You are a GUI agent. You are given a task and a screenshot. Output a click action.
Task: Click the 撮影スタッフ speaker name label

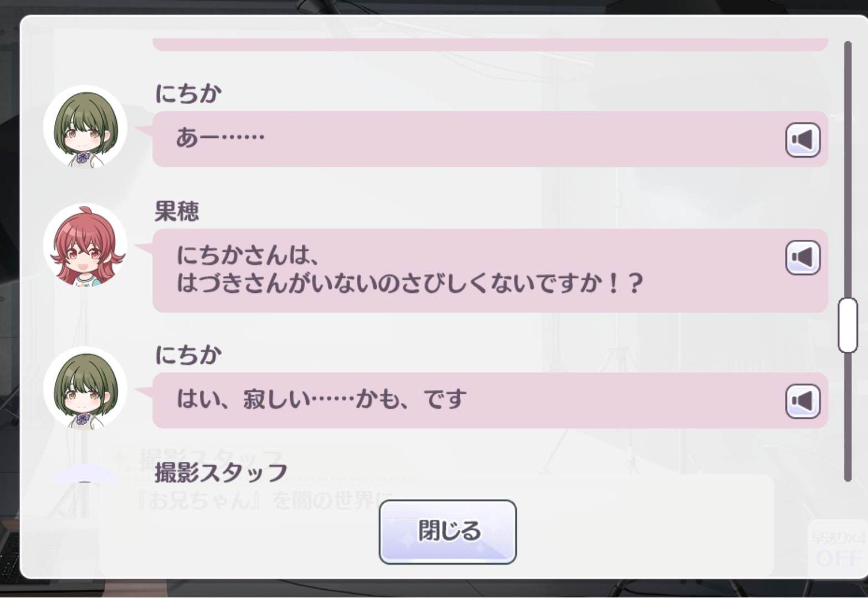pos(221,472)
